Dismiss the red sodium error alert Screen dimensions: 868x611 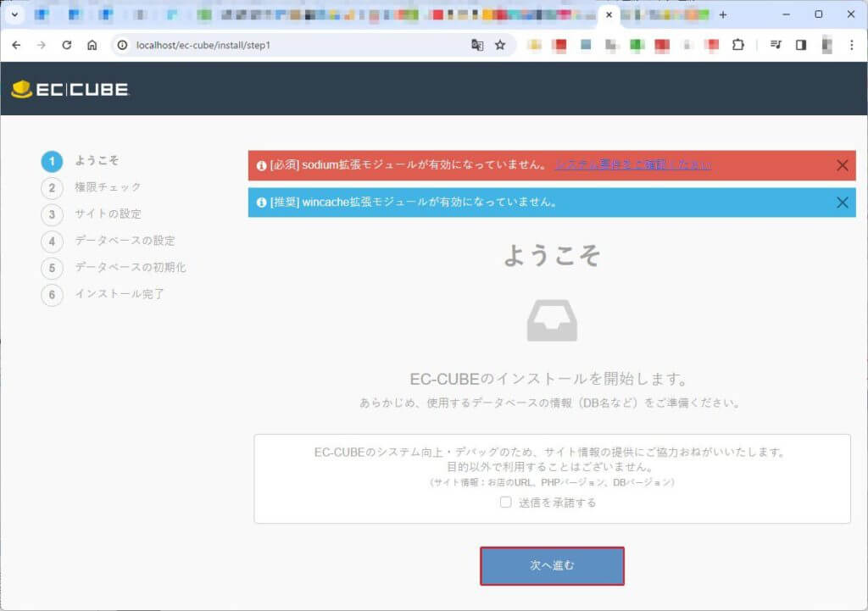tap(842, 165)
